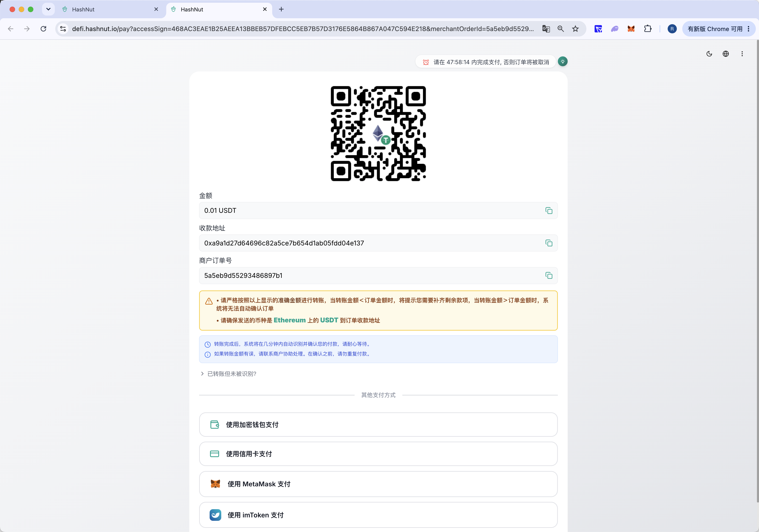Expand 已转账但未被识别? section
759x532 pixels.
[228, 374]
